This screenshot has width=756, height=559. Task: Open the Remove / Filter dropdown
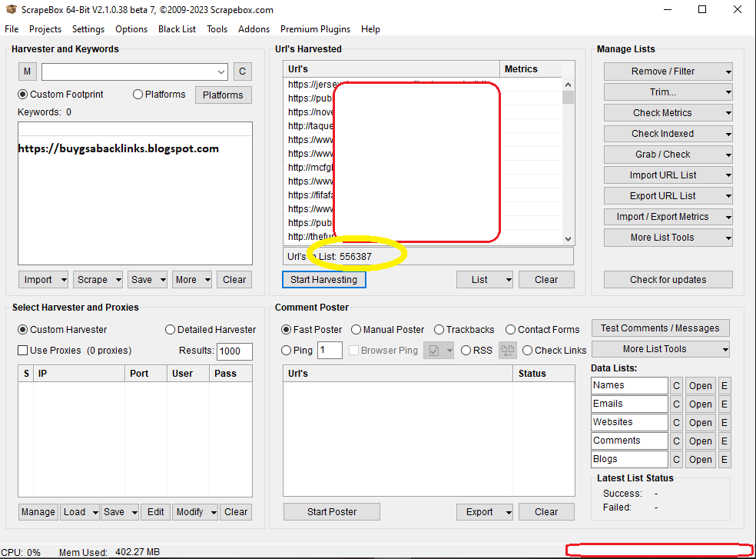click(x=728, y=72)
